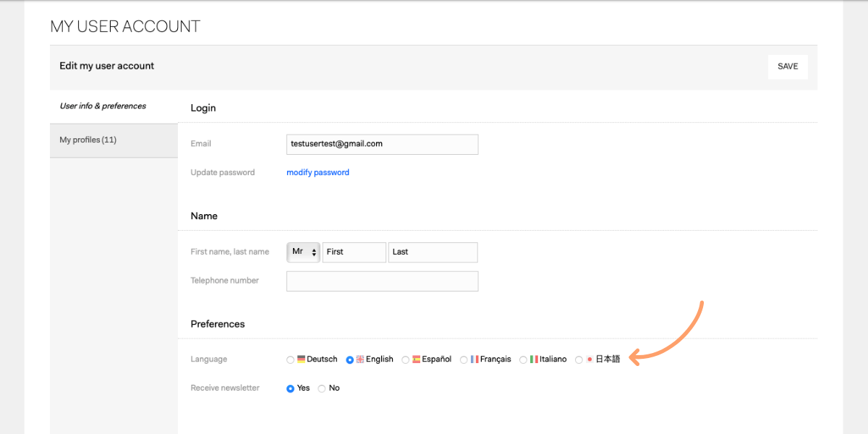Click the Login section heading
Image resolution: width=868 pixels, height=434 pixels.
[203, 108]
